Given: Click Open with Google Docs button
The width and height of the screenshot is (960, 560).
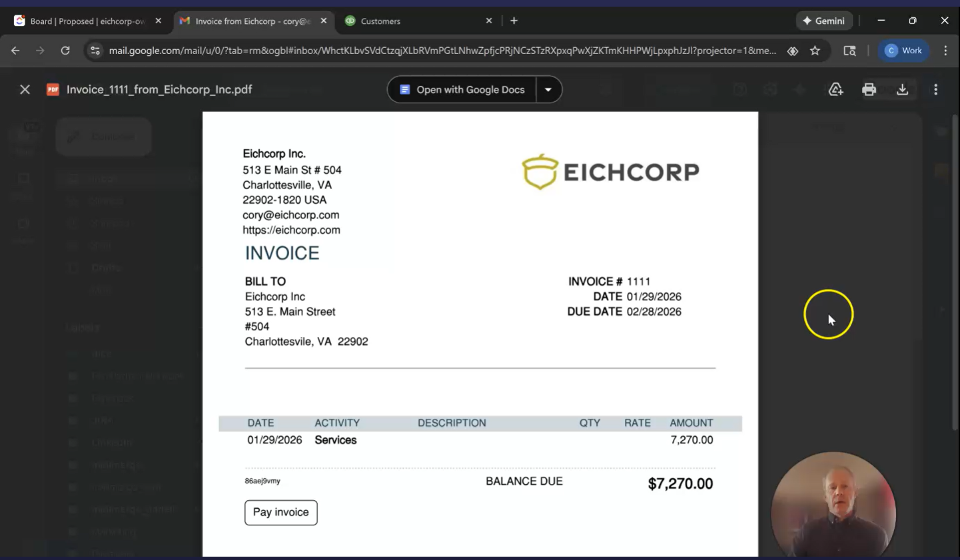Looking at the screenshot, I should 462,90.
